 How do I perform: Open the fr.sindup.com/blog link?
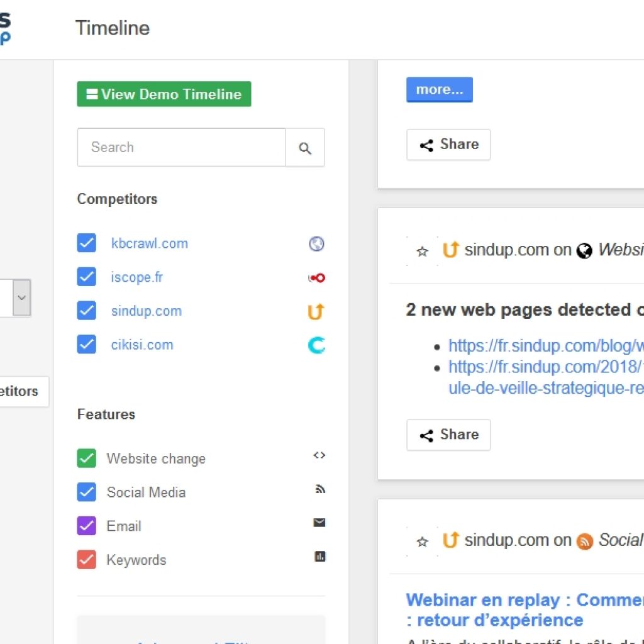pos(547,346)
